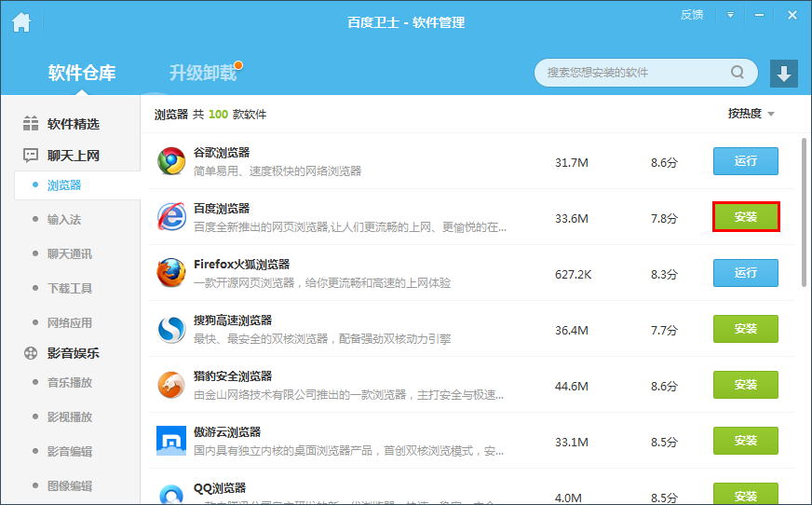
Task: Click the 猎豹安全浏览器 title text
Action: coord(233,376)
